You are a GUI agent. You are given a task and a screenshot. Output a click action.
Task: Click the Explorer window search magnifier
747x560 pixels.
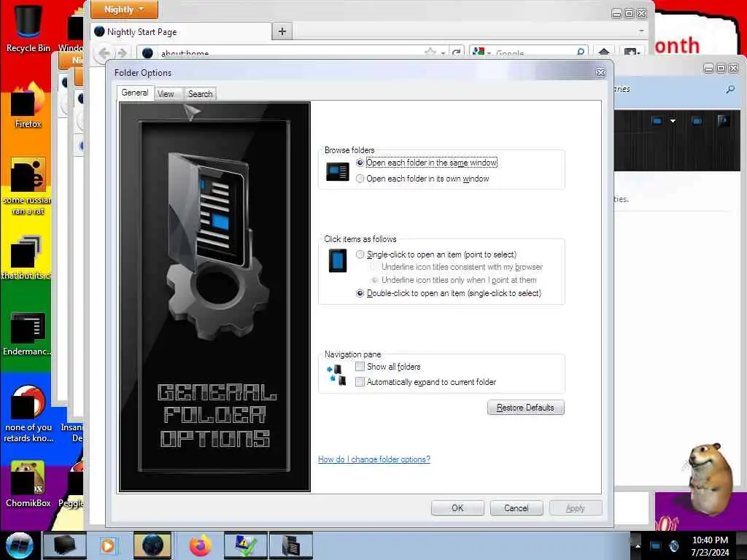730,89
